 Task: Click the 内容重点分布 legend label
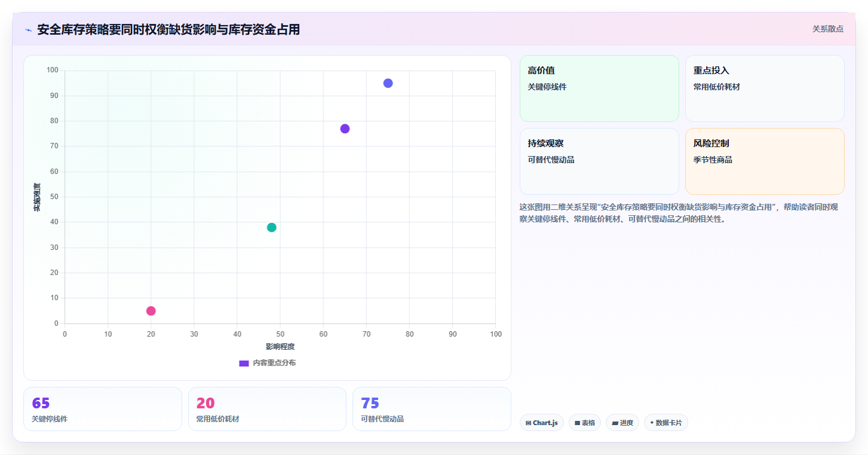coord(274,364)
